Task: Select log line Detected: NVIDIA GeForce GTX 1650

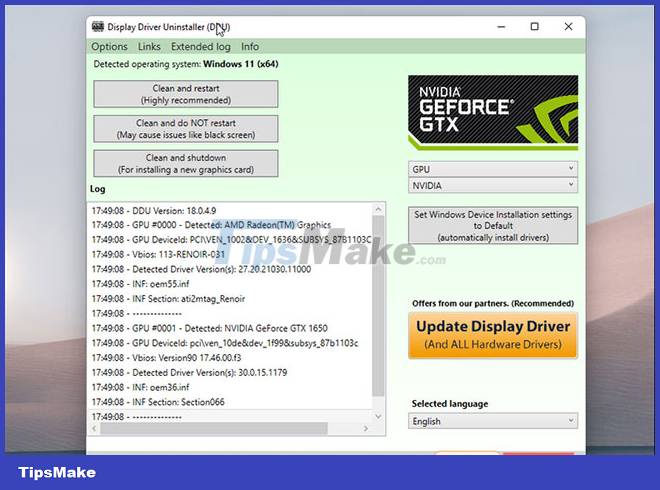Action: click(x=210, y=328)
